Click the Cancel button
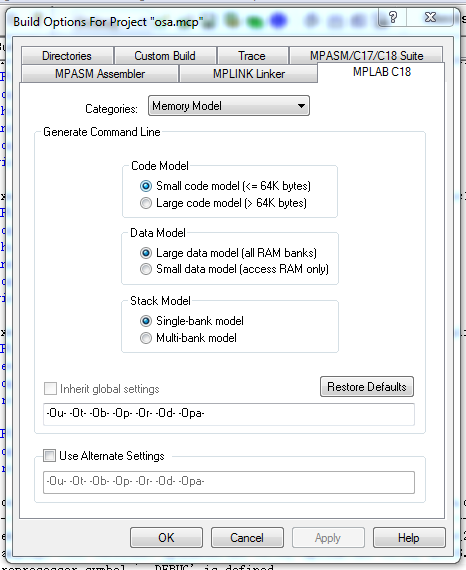466x570 pixels. 247,538
